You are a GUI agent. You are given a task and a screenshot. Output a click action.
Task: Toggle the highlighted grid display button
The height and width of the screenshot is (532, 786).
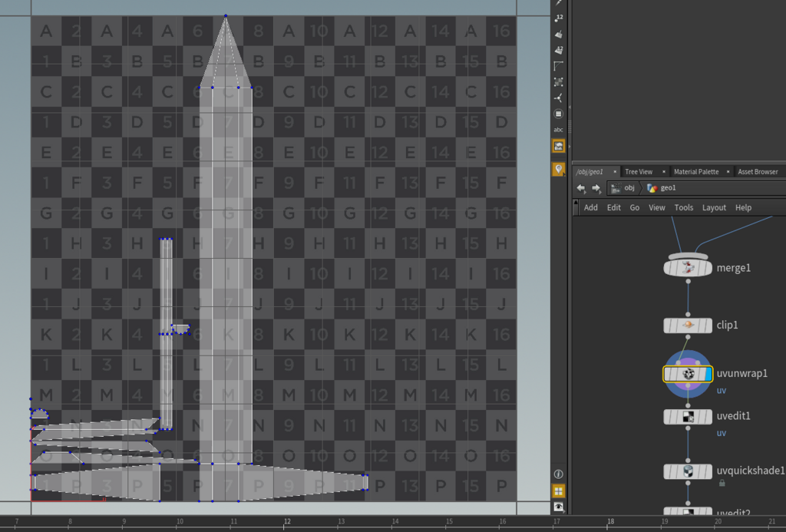pos(559,491)
